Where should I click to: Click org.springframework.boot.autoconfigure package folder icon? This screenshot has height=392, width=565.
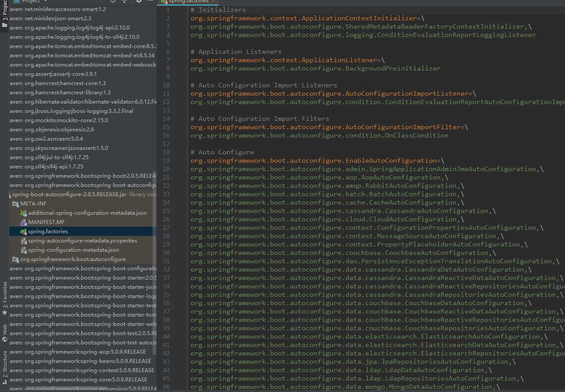tap(16, 259)
